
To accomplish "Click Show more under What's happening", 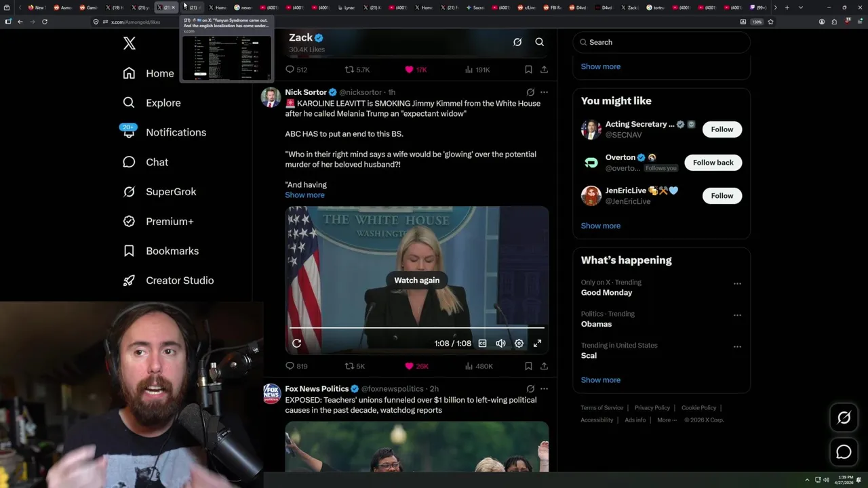I will [x=600, y=380].
